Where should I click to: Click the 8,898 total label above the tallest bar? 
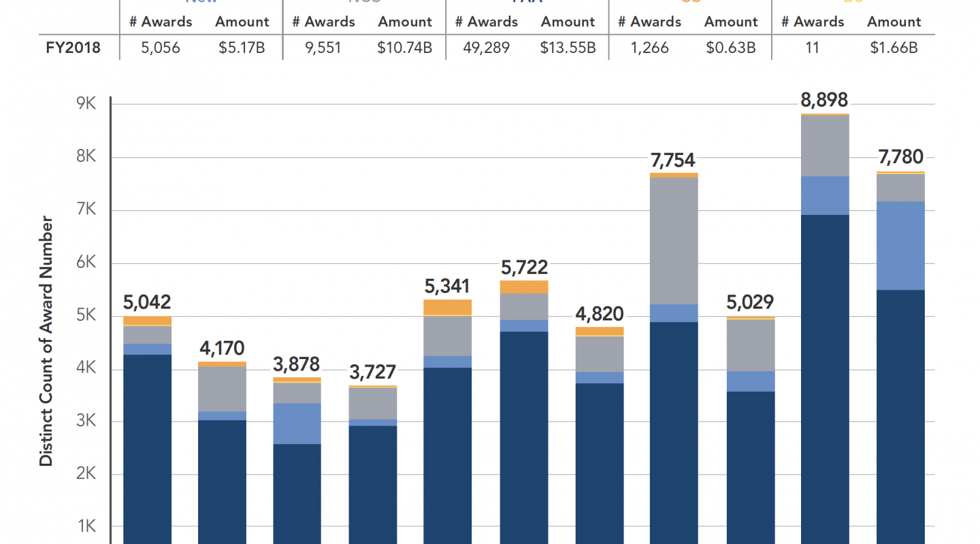click(x=824, y=101)
